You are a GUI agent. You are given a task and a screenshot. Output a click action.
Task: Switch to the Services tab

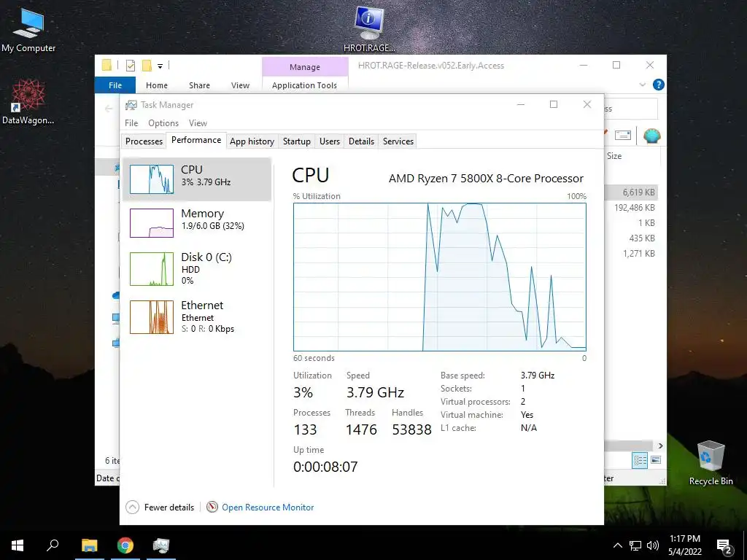click(398, 141)
